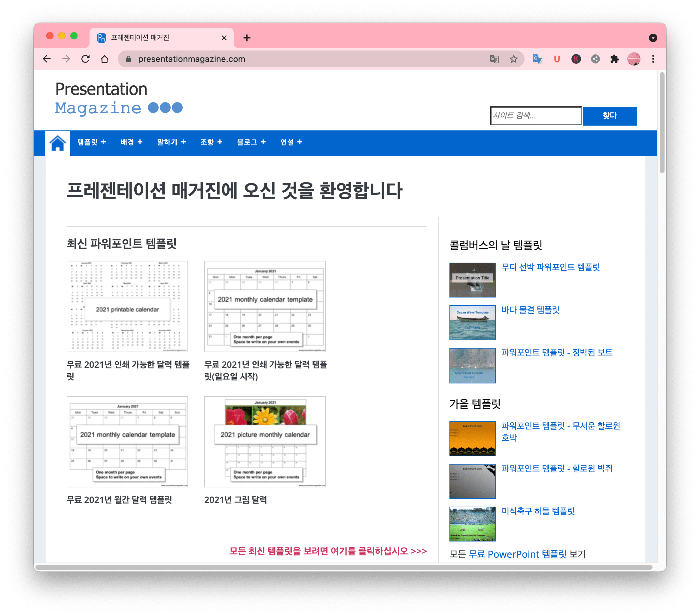Click the browser back arrow
700x616 pixels.
tap(47, 59)
